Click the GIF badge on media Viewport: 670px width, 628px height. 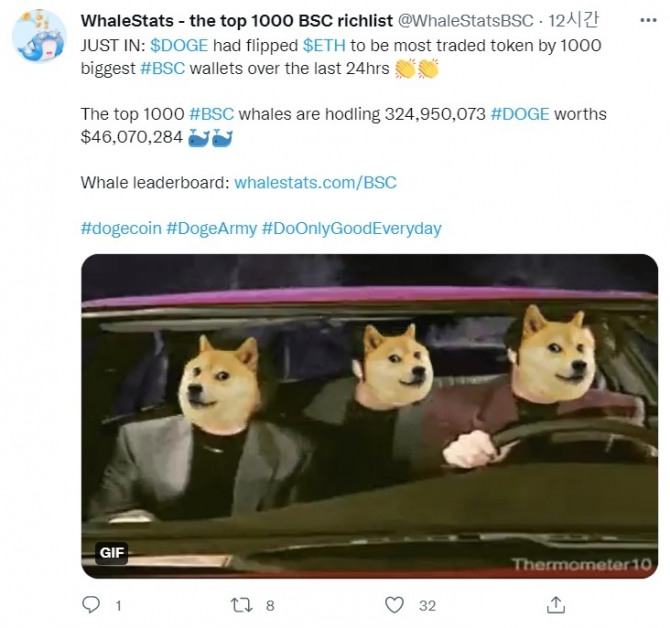click(112, 553)
